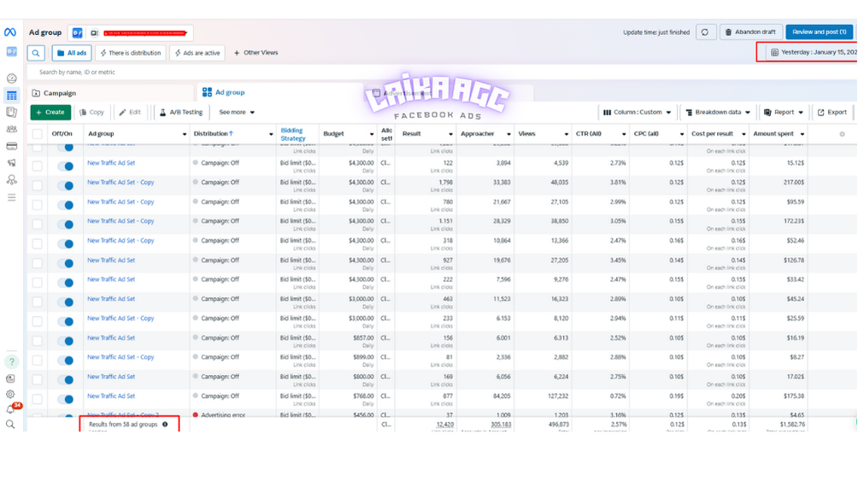Select Ads are active filter view
The height and width of the screenshot is (504, 858).
tap(197, 53)
